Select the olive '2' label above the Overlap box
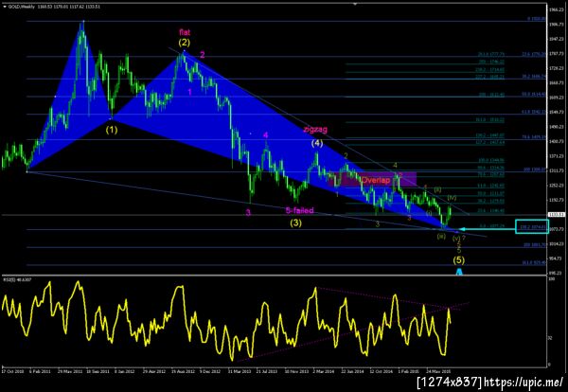This screenshot has height=392, width=568. (x=346, y=156)
